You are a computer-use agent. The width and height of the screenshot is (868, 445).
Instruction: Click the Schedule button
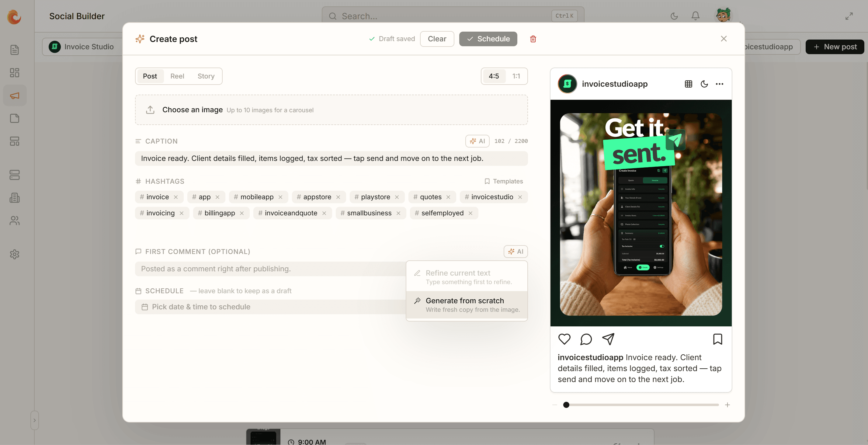488,39
